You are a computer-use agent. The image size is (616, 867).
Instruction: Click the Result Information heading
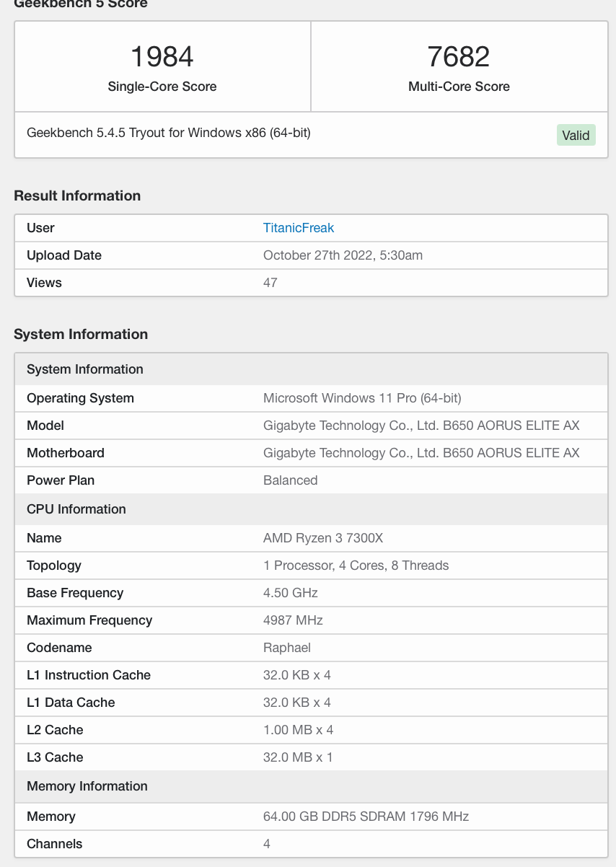tap(77, 196)
